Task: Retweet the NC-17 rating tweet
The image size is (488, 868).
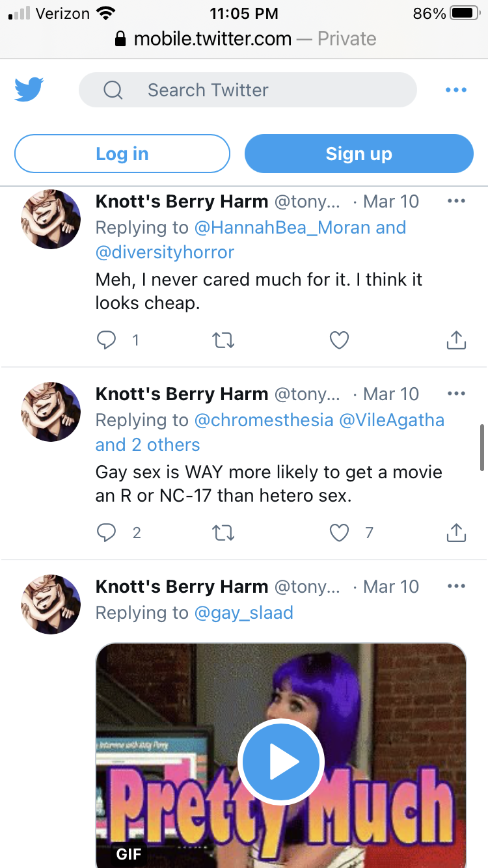Action: (224, 533)
